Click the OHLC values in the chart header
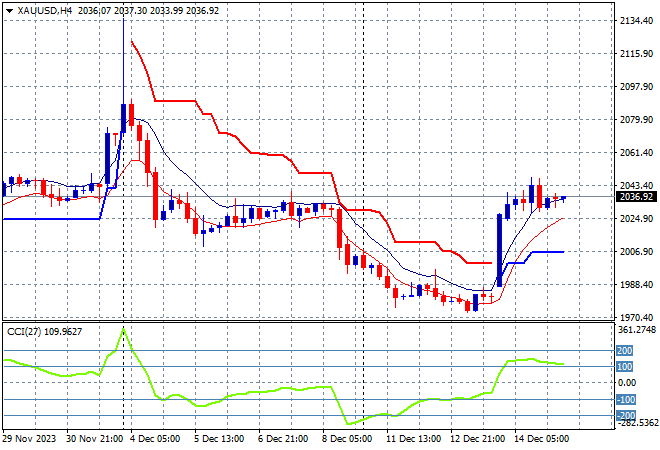Viewport: 660px width, 450px height. (x=149, y=10)
